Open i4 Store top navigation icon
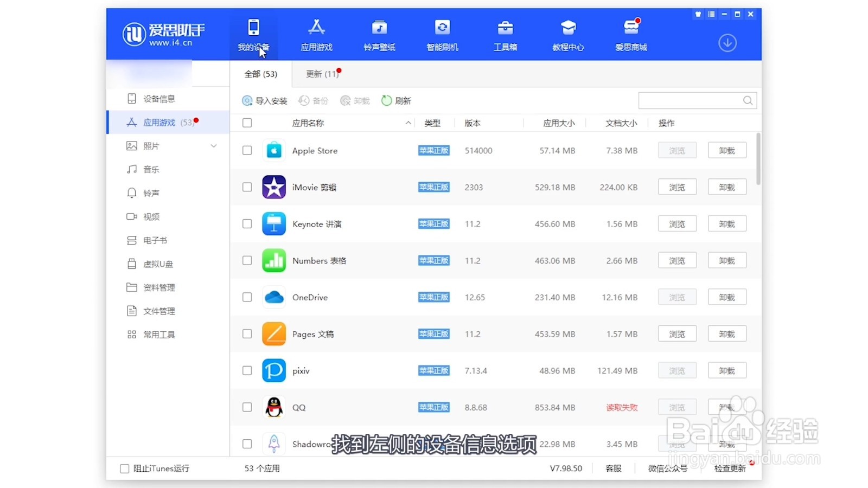Viewport: 868px width, 488px height. click(631, 35)
